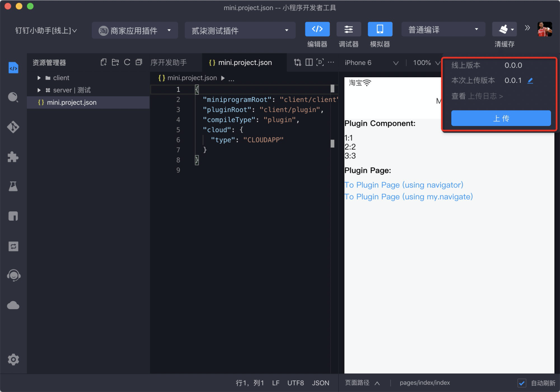Click line 1 in the editor gutter
The width and height of the screenshot is (560, 392).
[178, 89]
